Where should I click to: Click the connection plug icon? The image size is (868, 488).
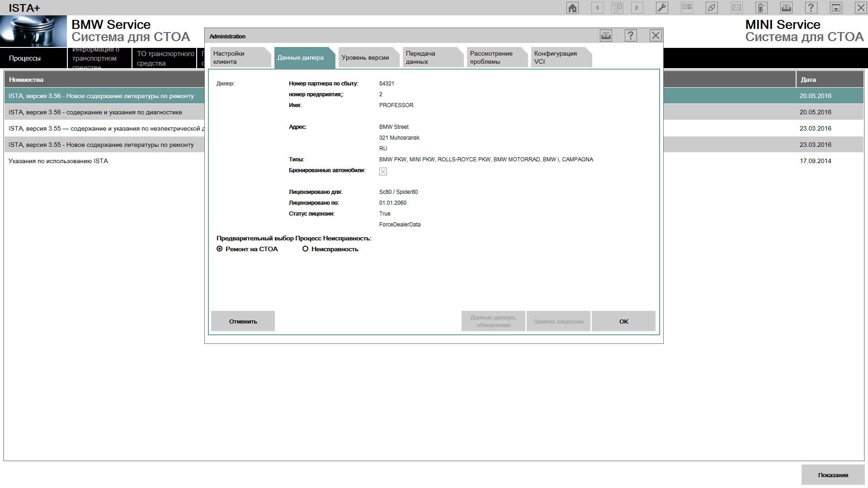pyautogui.click(x=712, y=8)
